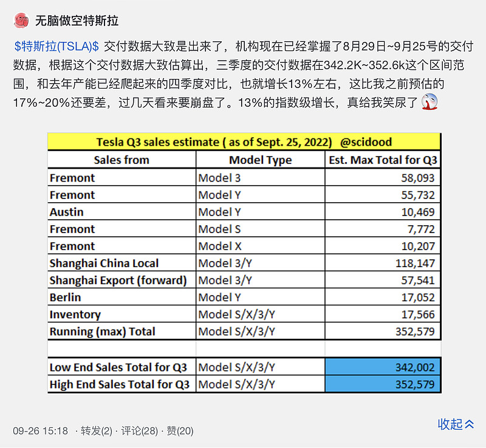Click the 'Model Type' column header

[261, 160]
